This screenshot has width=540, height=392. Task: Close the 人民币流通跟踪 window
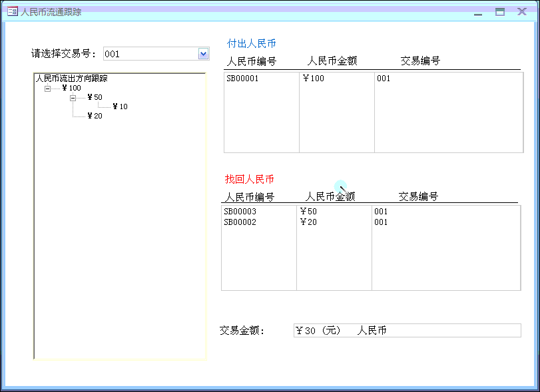[x=522, y=12]
